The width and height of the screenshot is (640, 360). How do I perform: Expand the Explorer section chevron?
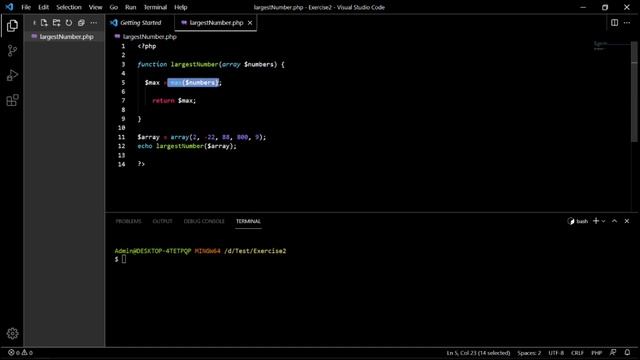click(x=34, y=23)
